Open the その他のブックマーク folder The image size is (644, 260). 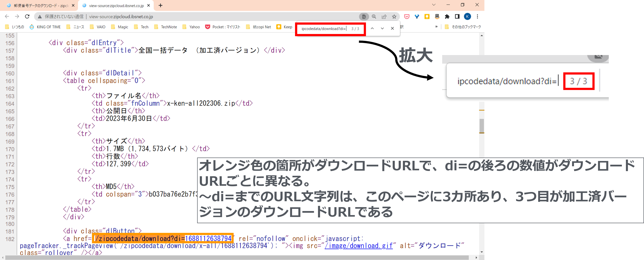tap(463, 27)
